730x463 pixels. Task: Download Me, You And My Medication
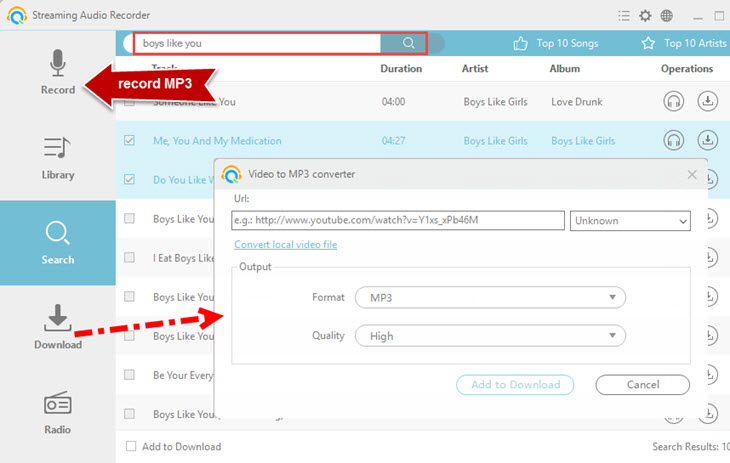(708, 140)
